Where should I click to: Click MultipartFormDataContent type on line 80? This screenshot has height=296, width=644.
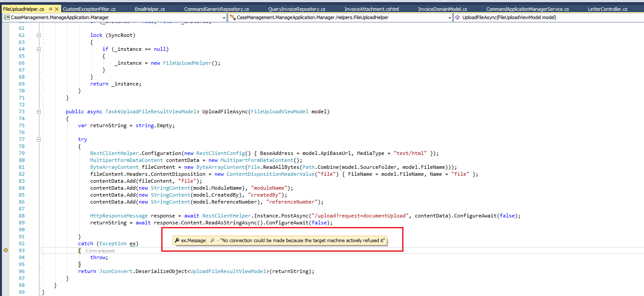click(x=127, y=160)
